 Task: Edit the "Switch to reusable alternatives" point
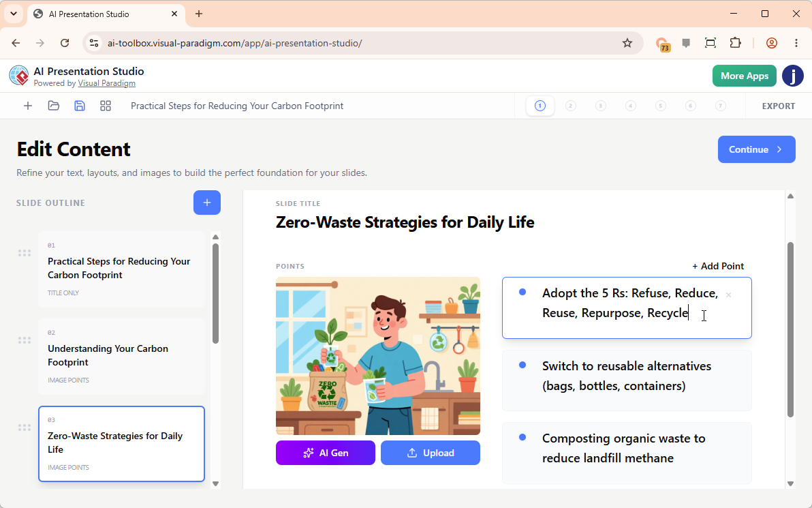627,380
